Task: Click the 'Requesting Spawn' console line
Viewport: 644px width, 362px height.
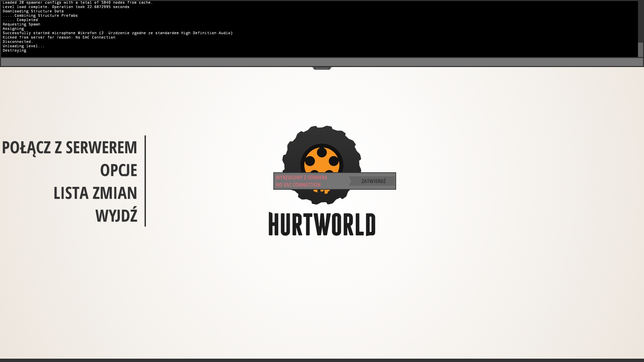Action: tap(21, 24)
